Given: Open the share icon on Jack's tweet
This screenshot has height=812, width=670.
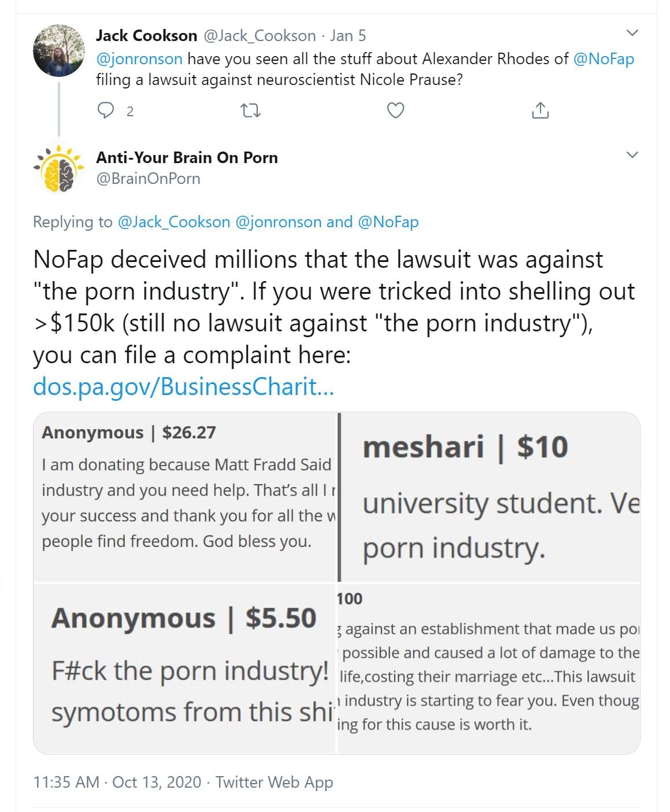Looking at the screenshot, I should 540,110.
